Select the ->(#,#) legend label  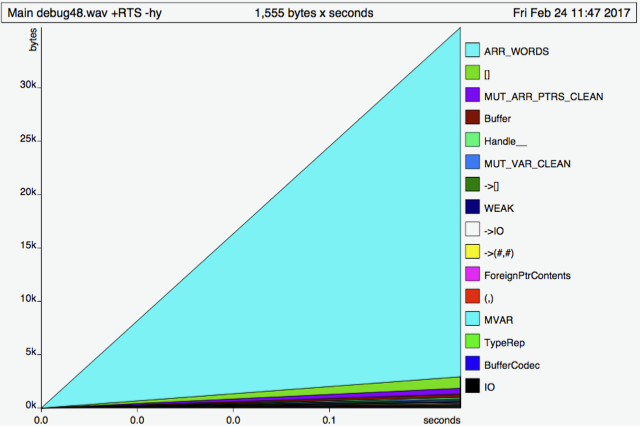coord(499,253)
